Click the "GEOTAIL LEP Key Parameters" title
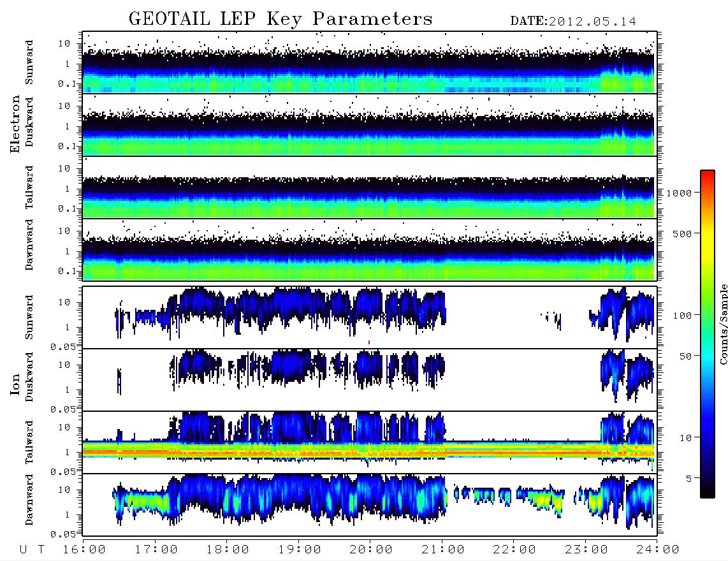The width and height of the screenshot is (728, 561). coord(280,19)
